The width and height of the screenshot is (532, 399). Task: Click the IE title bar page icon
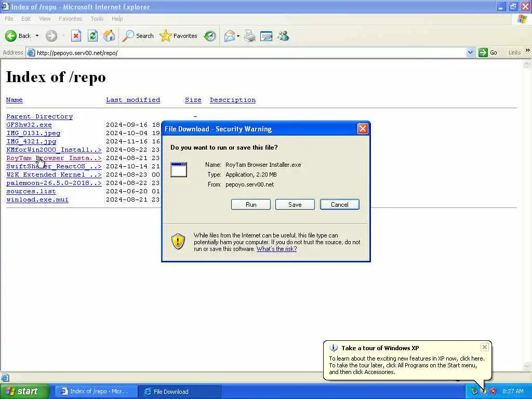point(5,6)
